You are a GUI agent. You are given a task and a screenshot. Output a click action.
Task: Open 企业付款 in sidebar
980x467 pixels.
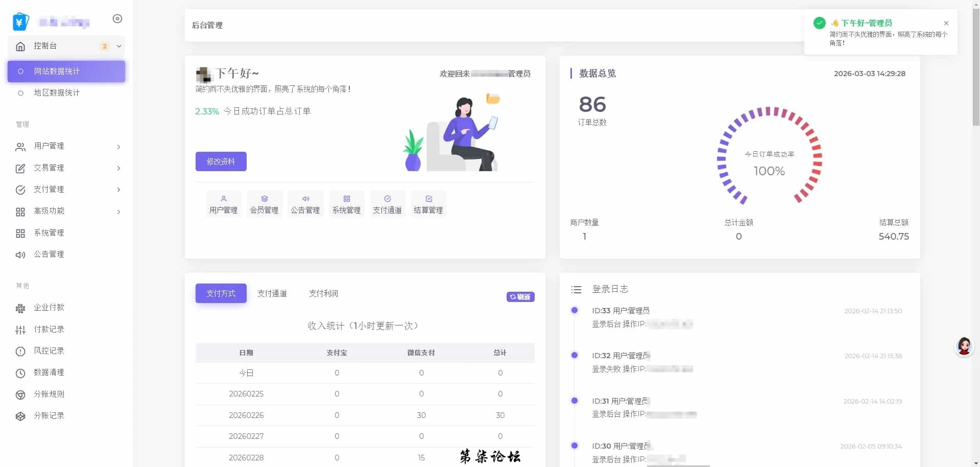pyautogui.click(x=49, y=308)
